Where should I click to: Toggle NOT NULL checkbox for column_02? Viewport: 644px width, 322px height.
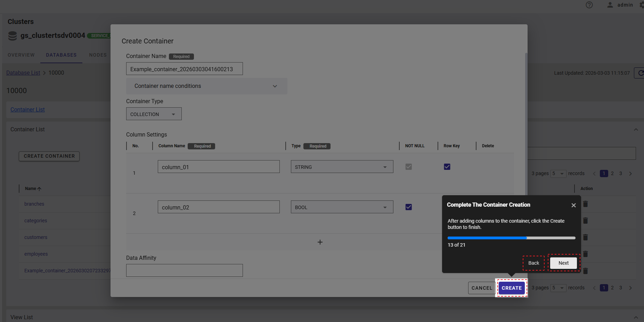(408, 207)
